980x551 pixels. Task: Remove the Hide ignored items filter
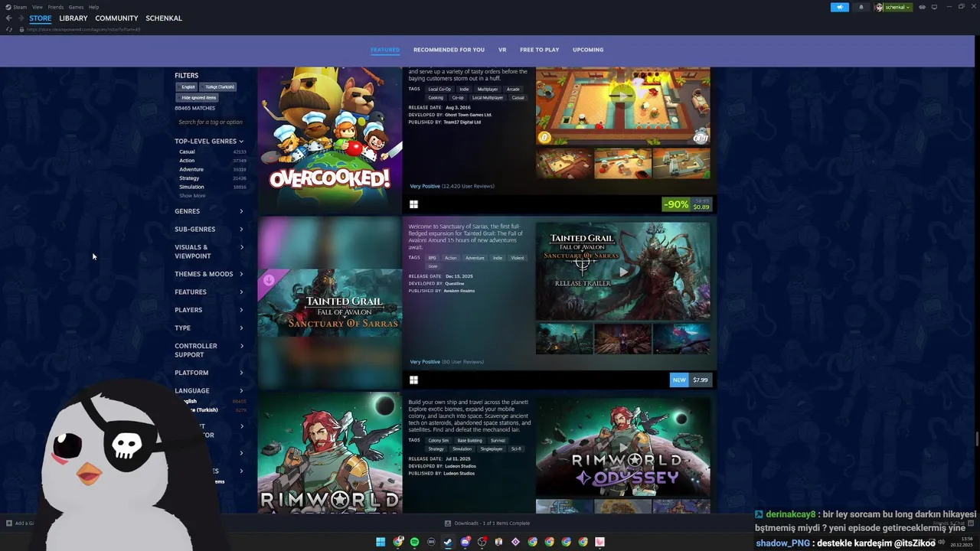(x=198, y=98)
